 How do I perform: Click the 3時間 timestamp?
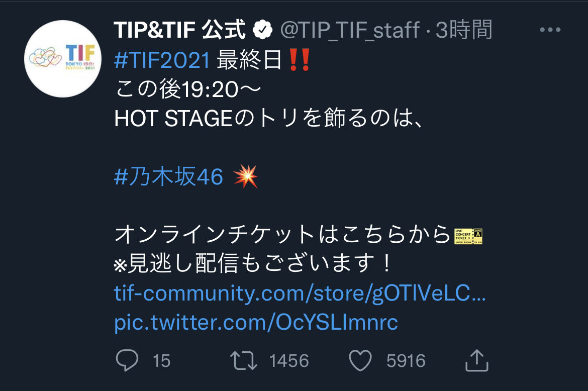click(x=463, y=30)
